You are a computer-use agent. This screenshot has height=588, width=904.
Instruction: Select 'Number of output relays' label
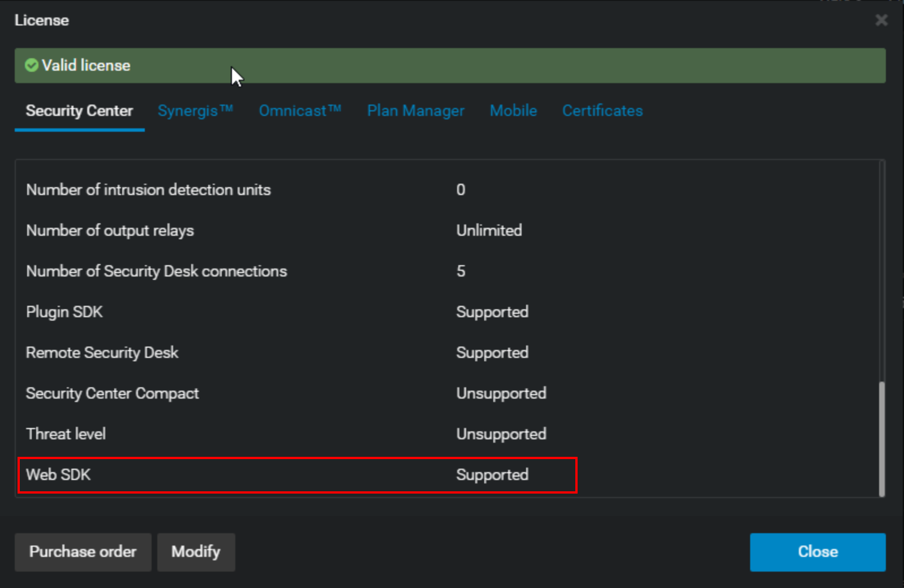[x=110, y=231]
